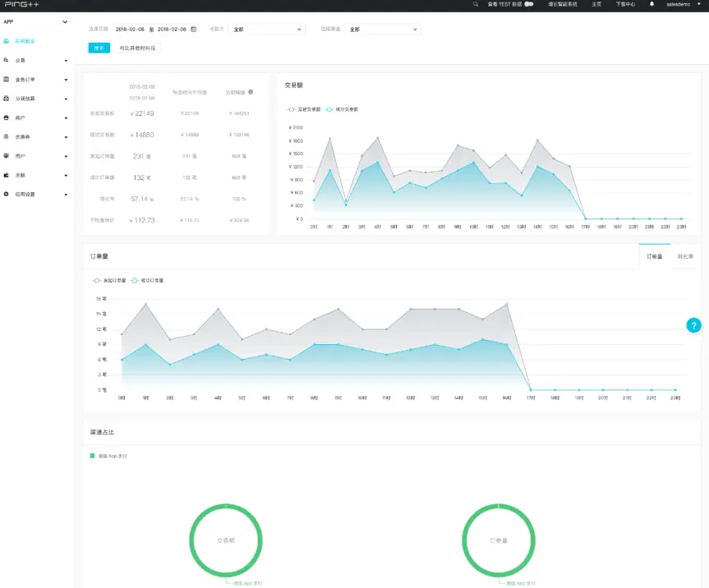Open 下载中心 in the top menu

(x=625, y=4)
